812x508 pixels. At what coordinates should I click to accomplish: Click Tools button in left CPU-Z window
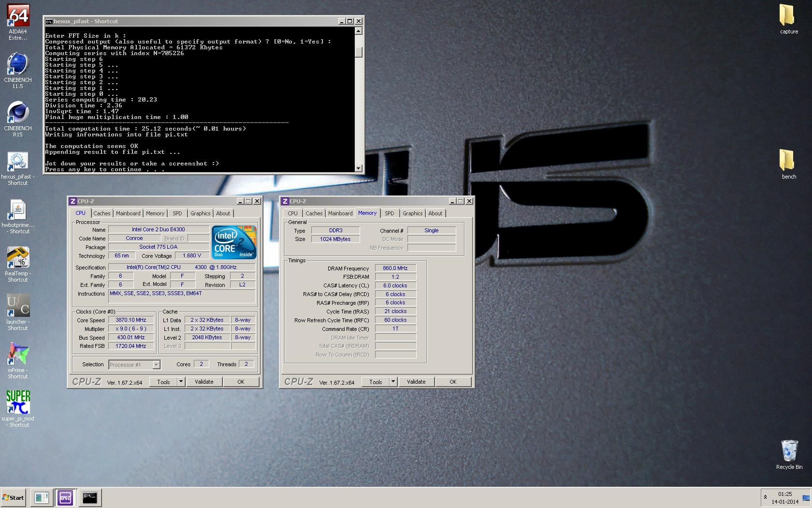click(163, 382)
